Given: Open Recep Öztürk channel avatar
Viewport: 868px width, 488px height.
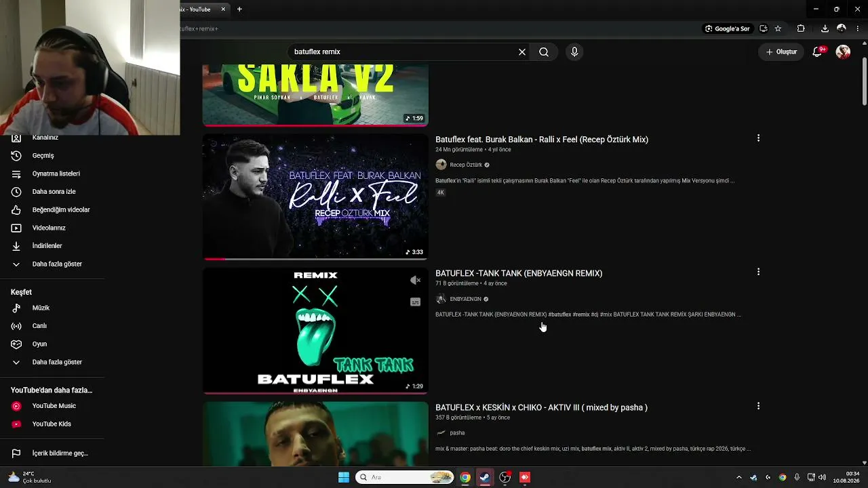Looking at the screenshot, I should [441, 165].
